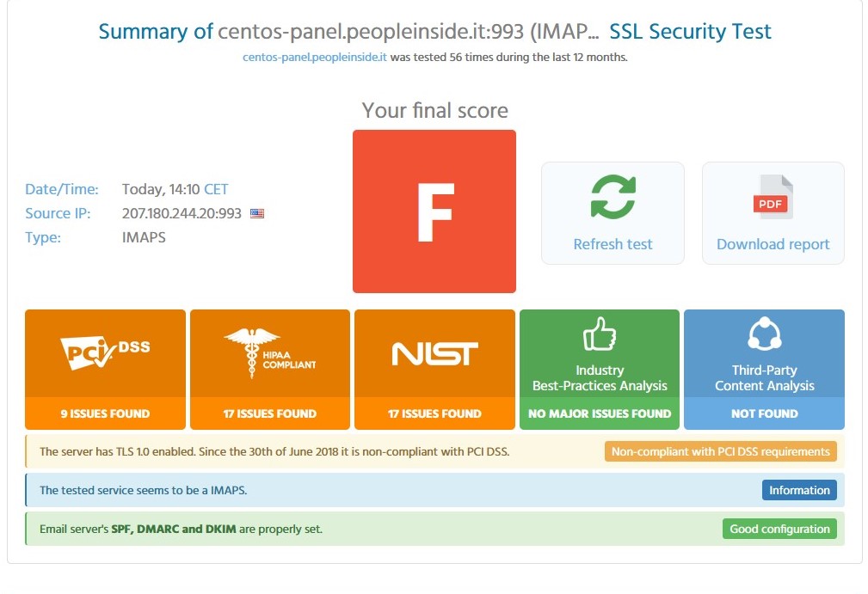Click the TLS 1.0 enabled warning message
868x594 pixels.
[274, 451]
